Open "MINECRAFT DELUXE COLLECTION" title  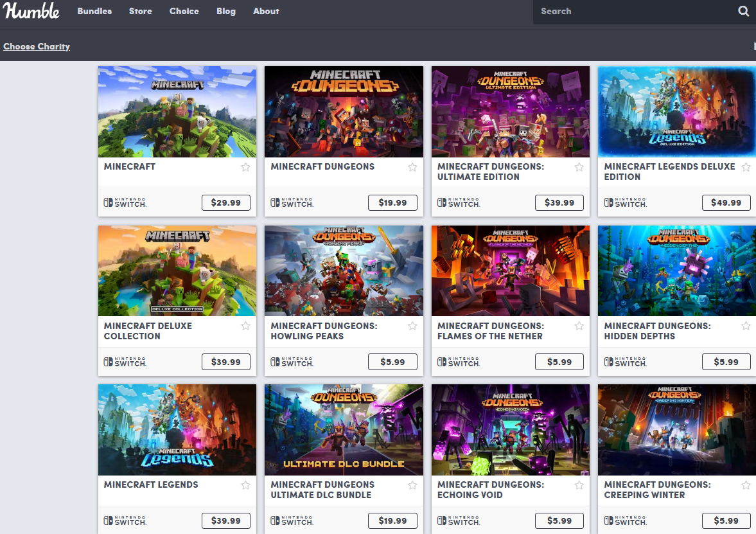[148, 331]
